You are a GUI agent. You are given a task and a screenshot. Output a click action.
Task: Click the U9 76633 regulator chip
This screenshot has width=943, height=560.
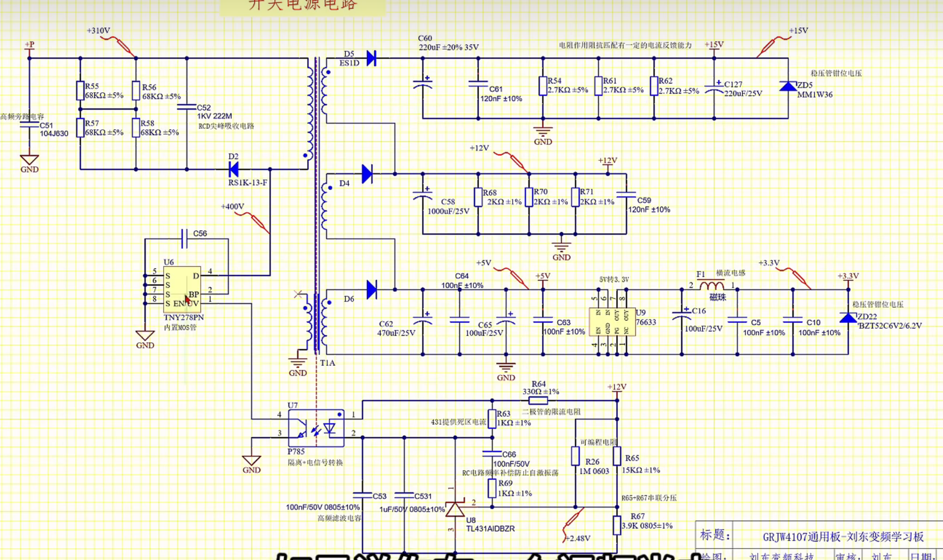(612, 322)
